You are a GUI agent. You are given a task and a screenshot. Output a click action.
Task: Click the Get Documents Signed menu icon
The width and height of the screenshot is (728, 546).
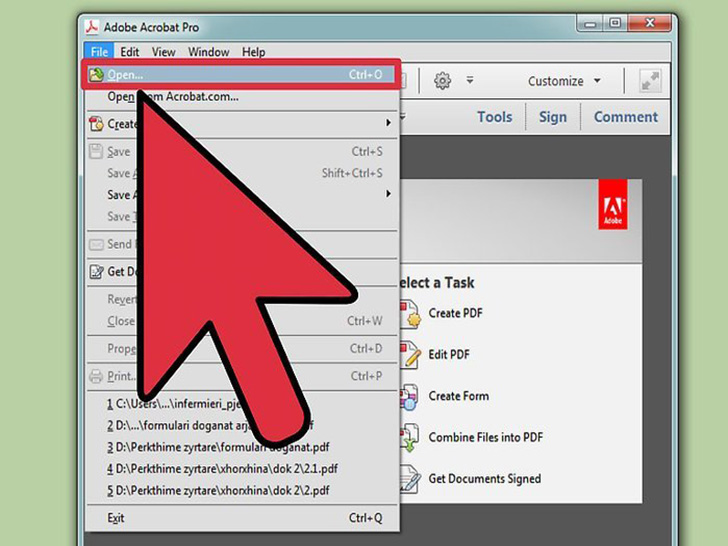tap(96, 272)
